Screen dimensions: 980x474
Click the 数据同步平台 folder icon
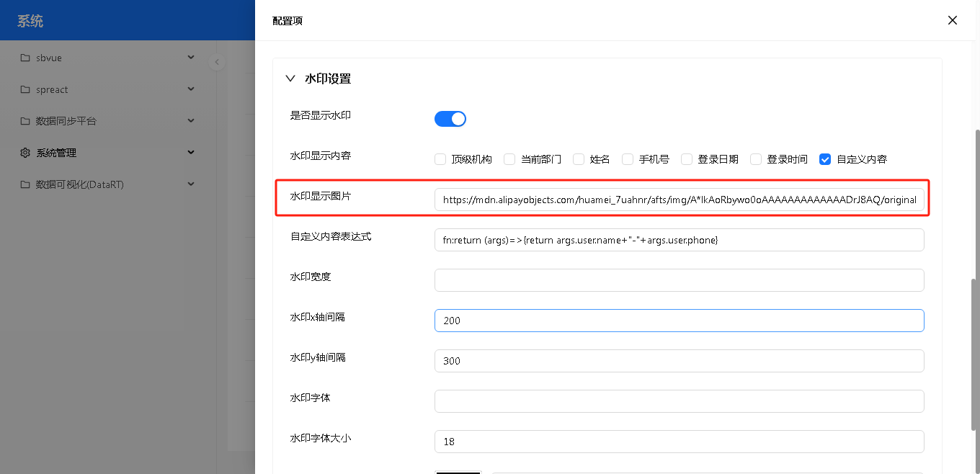point(25,121)
